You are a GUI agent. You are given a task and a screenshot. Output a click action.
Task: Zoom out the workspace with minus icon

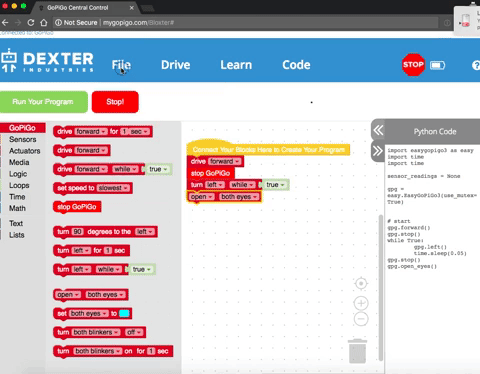pos(361,319)
